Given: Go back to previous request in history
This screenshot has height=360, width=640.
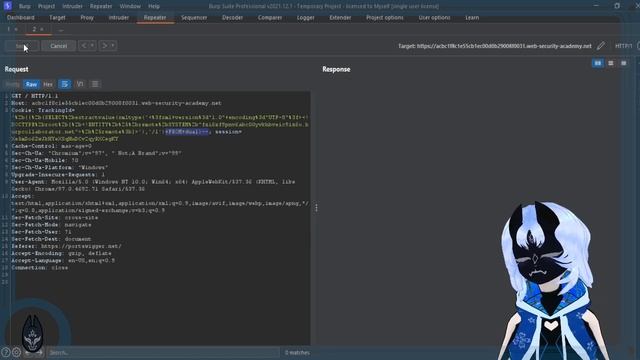Looking at the screenshot, I should tap(84, 46).
